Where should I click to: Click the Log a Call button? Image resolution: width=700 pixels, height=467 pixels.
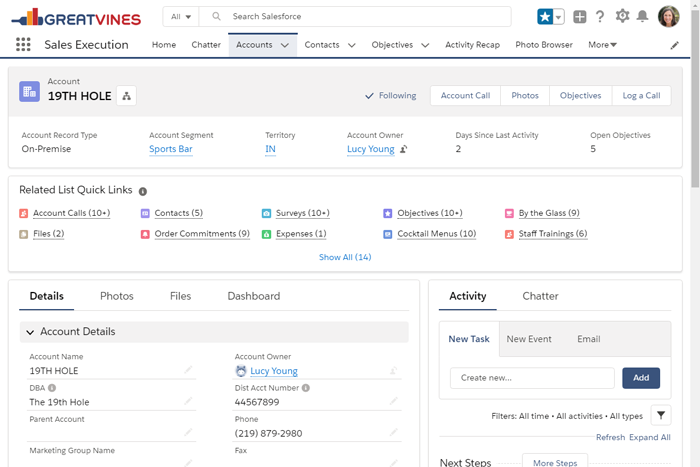pos(640,96)
